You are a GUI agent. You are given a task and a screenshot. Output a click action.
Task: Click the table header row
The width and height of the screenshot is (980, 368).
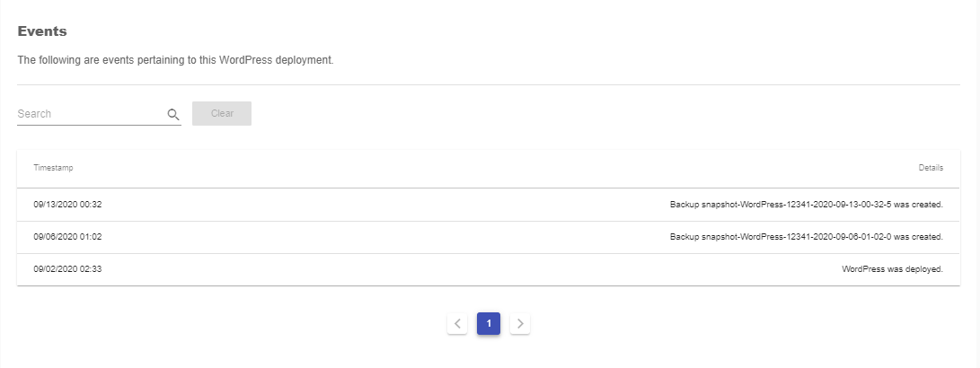click(488, 169)
